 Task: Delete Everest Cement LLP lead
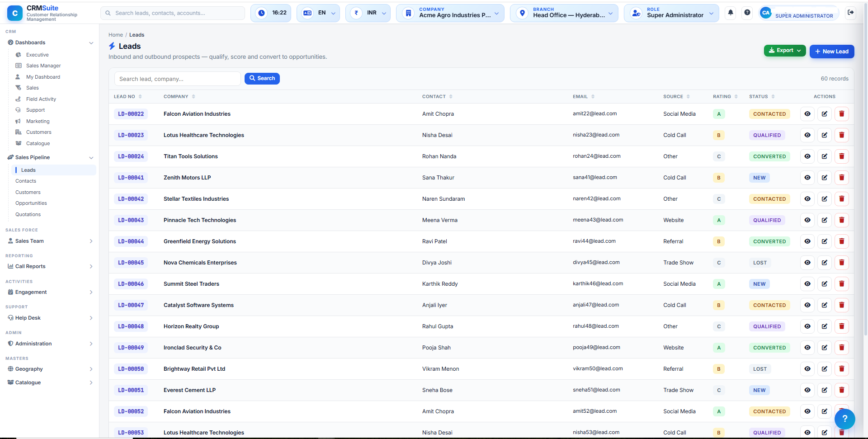click(842, 390)
